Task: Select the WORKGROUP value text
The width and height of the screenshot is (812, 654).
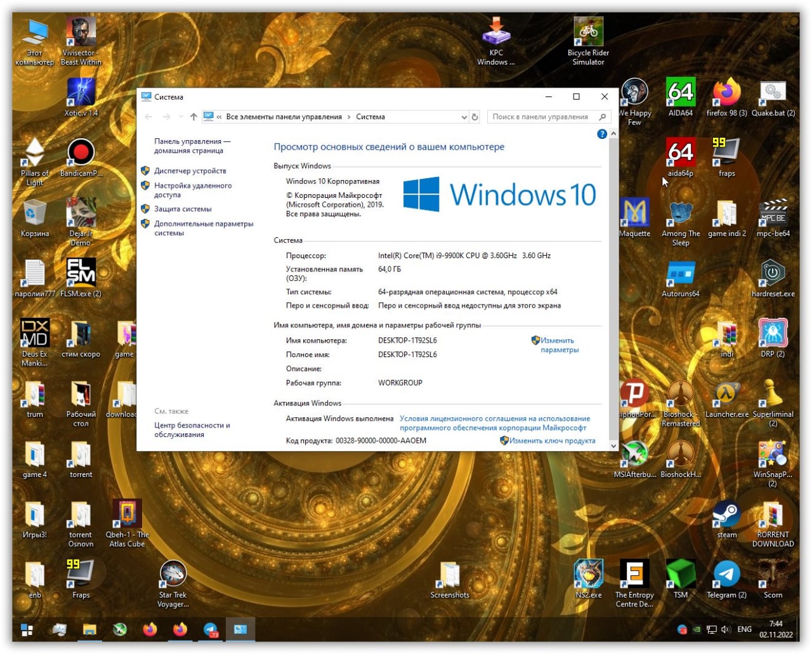Action: pyautogui.click(x=400, y=383)
